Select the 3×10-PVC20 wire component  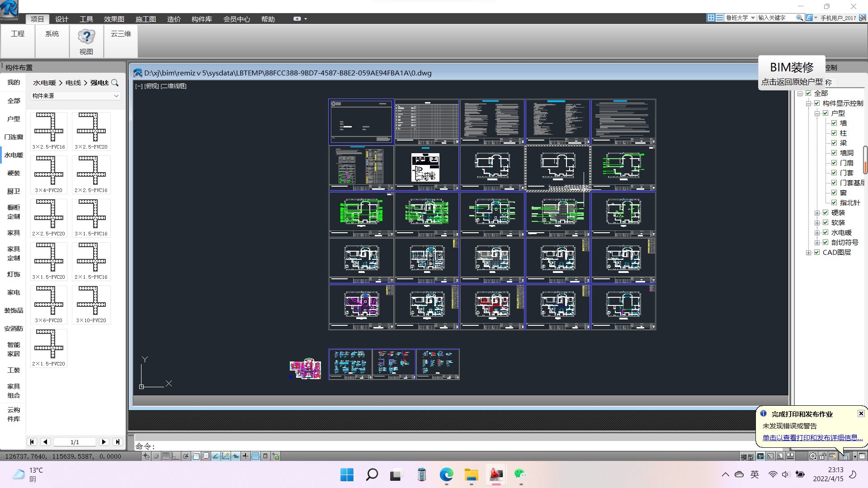91,305
